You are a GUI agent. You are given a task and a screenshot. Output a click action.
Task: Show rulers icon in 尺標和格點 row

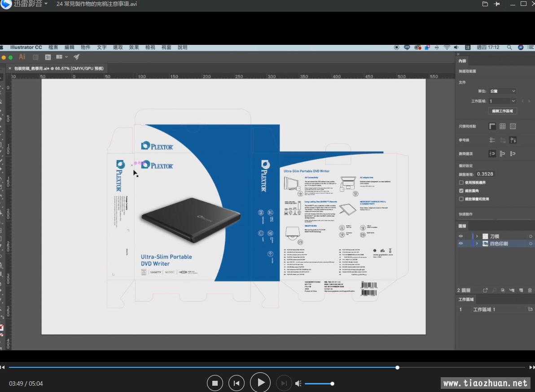(x=492, y=126)
